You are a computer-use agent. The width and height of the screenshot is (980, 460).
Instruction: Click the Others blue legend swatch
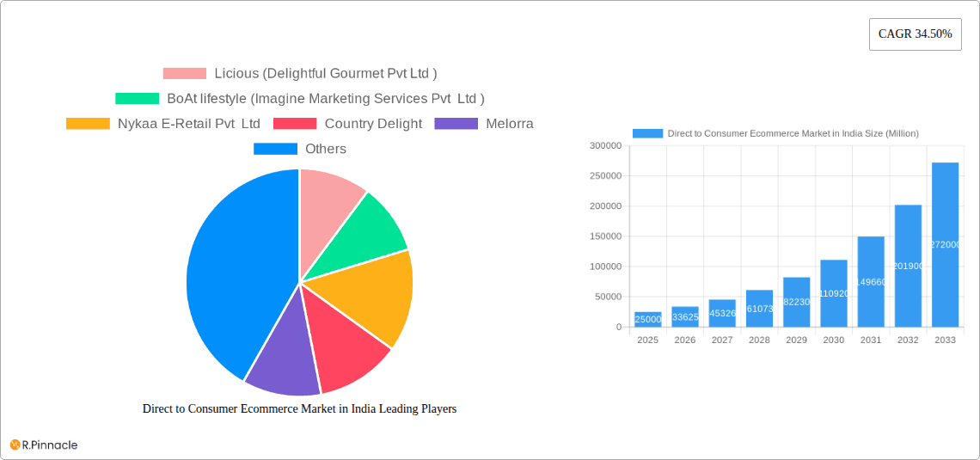(275, 149)
